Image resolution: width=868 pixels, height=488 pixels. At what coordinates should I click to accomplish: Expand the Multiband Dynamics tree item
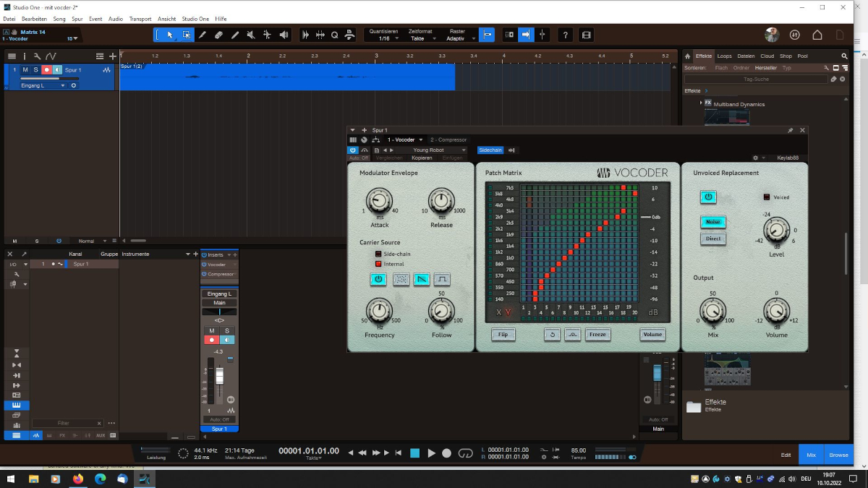pyautogui.click(x=701, y=104)
